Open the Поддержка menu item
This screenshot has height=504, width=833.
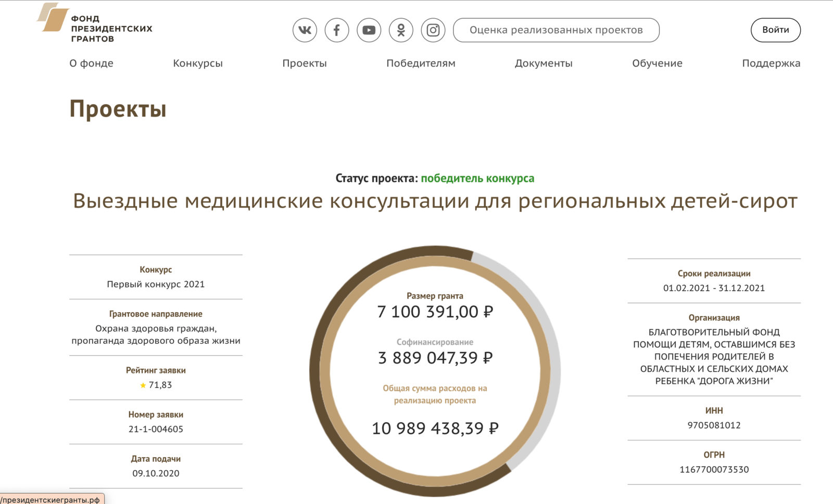click(x=771, y=63)
